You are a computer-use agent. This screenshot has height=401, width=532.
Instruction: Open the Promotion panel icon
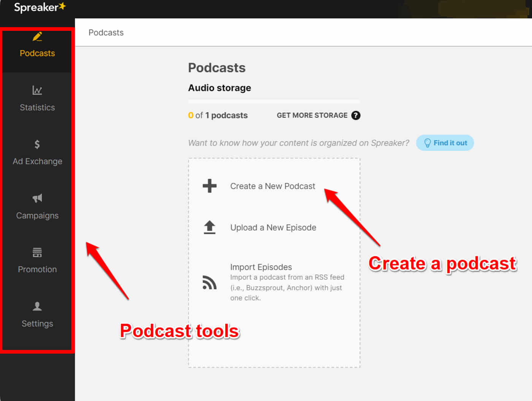[37, 252]
